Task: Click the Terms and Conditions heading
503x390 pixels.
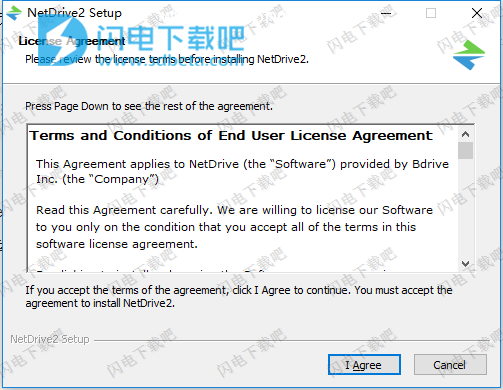Action: pos(231,136)
